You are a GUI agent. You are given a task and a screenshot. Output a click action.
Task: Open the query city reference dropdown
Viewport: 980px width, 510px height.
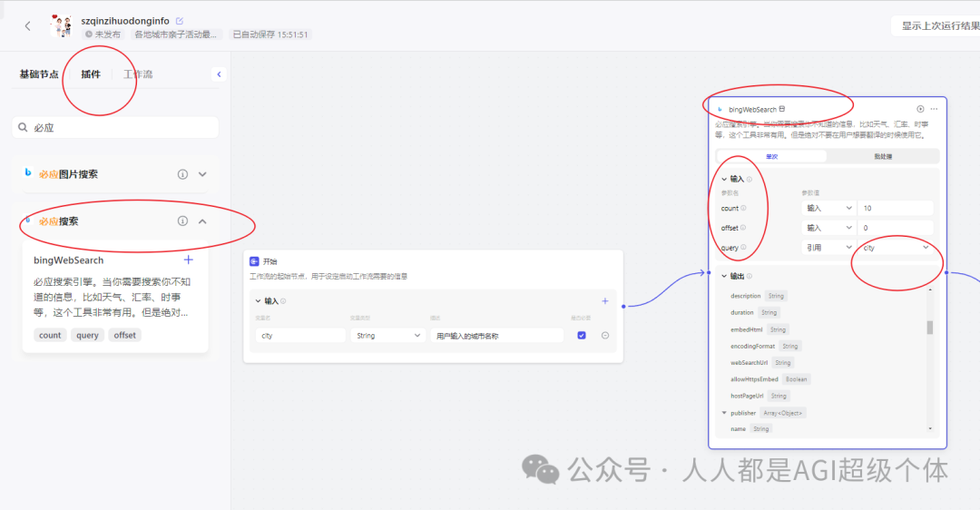[x=896, y=248]
